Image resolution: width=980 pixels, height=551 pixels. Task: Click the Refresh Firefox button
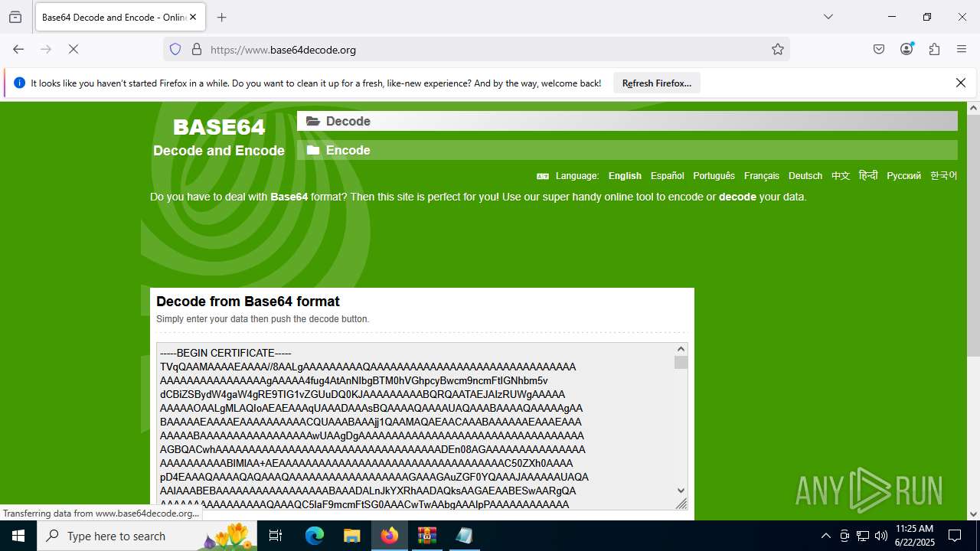pyautogui.click(x=657, y=83)
